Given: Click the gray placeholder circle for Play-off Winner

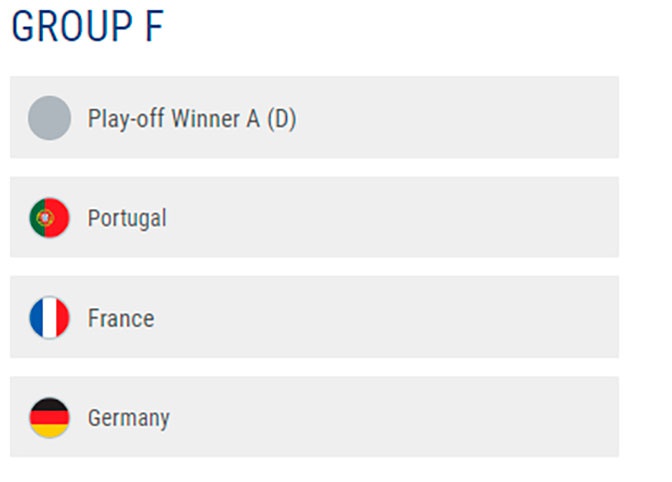Looking at the screenshot, I should (49, 118).
